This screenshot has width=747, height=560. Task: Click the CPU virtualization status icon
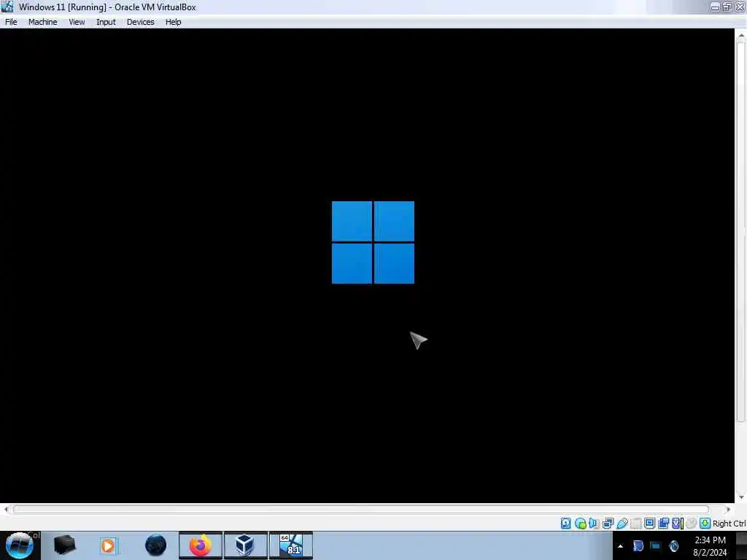point(678,524)
